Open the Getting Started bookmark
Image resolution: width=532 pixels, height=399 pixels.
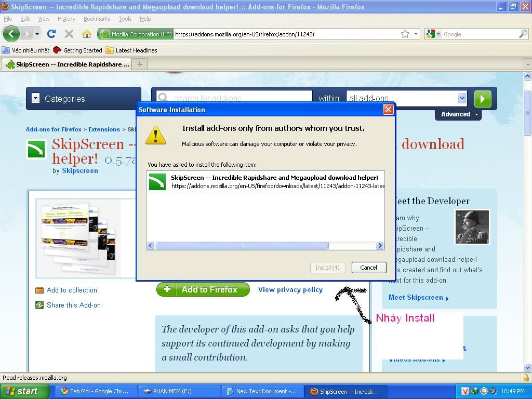pyautogui.click(x=78, y=50)
